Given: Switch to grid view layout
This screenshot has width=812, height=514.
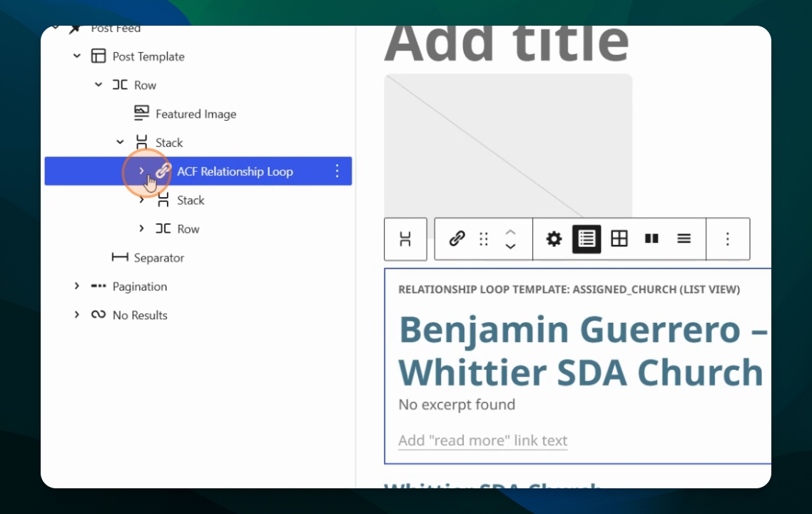Looking at the screenshot, I should click(619, 239).
